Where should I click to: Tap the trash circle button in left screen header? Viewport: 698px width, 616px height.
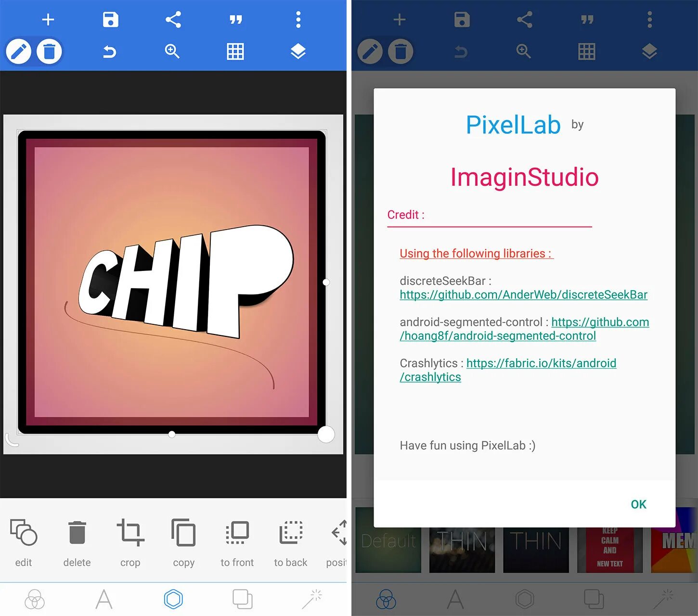coord(49,51)
